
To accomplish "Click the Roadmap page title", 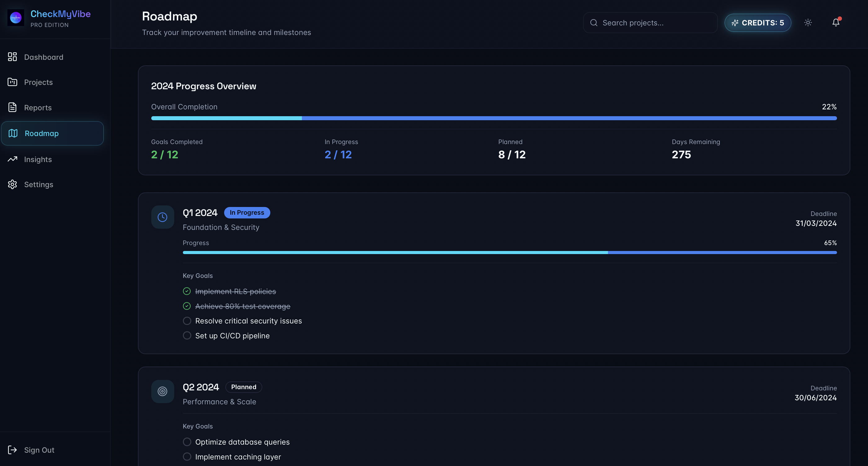I will [170, 16].
